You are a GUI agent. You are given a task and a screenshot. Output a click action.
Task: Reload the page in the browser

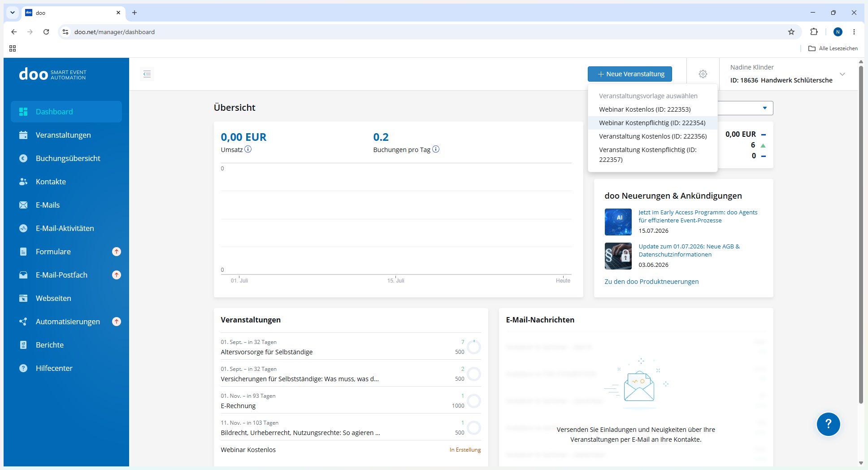point(46,32)
